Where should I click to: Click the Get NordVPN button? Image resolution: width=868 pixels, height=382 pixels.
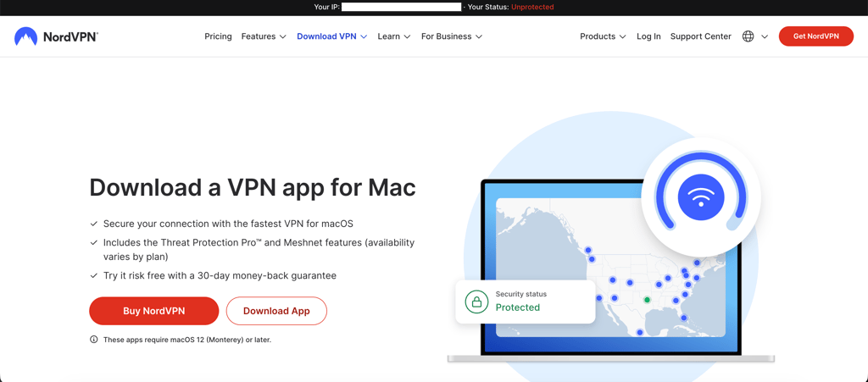point(816,36)
